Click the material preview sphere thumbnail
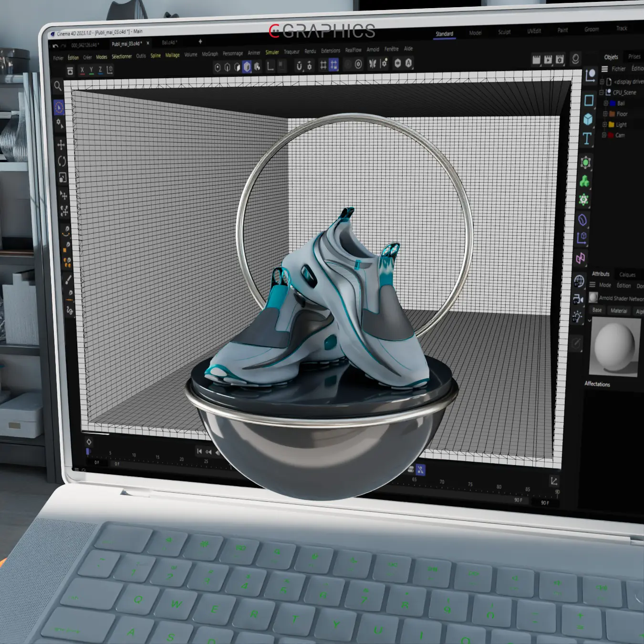 click(x=614, y=347)
